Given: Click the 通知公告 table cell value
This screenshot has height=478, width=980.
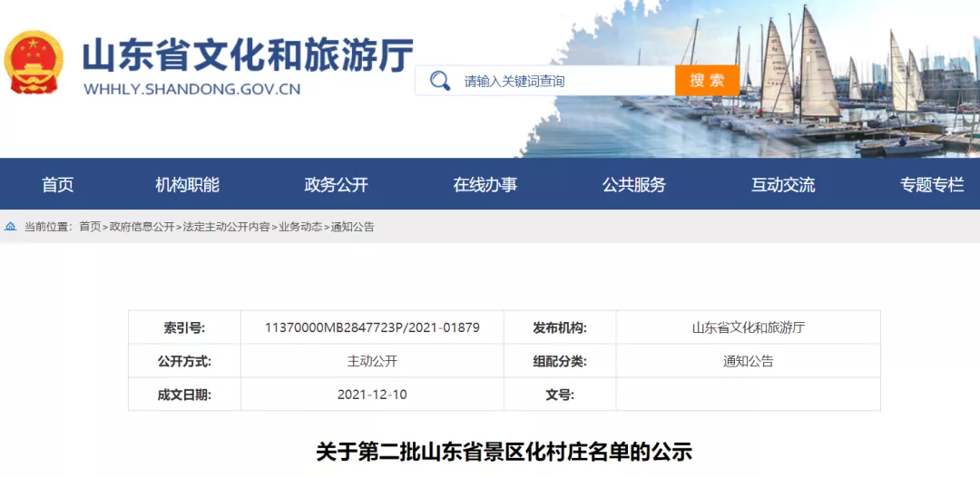Looking at the screenshot, I should [748, 361].
